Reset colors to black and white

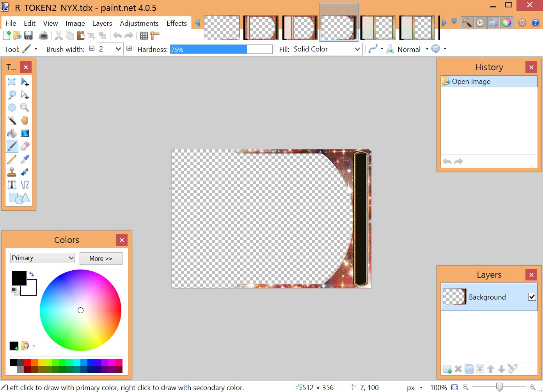click(15, 291)
